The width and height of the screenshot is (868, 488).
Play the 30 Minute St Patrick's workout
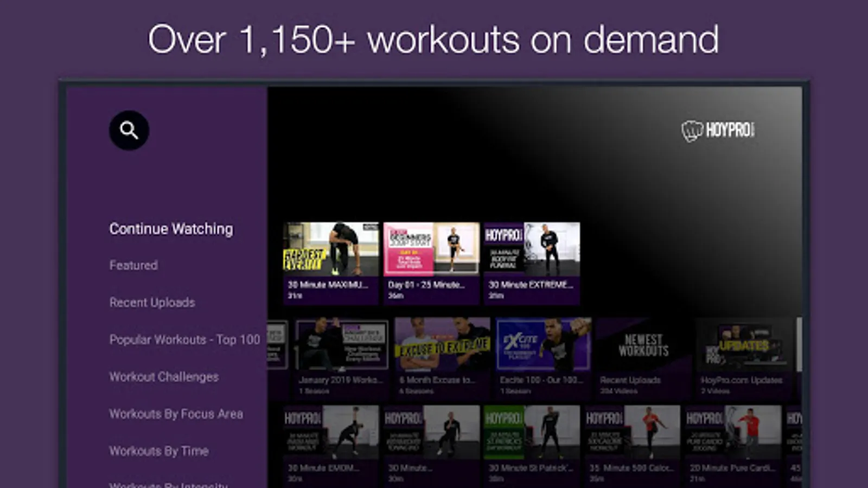point(532,446)
